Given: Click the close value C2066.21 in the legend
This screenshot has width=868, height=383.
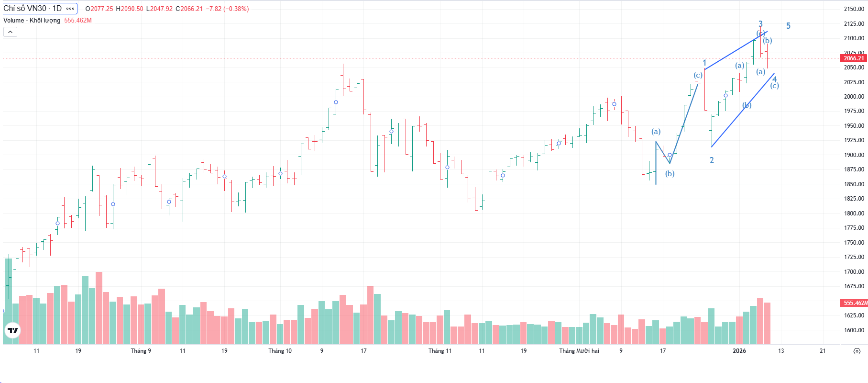Looking at the screenshot, I should point(189,9).
